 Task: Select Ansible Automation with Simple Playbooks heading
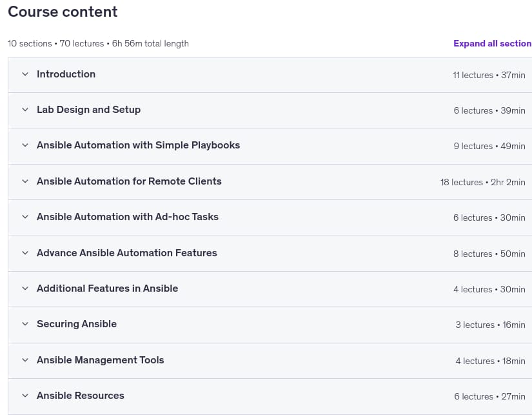[139, 145]
